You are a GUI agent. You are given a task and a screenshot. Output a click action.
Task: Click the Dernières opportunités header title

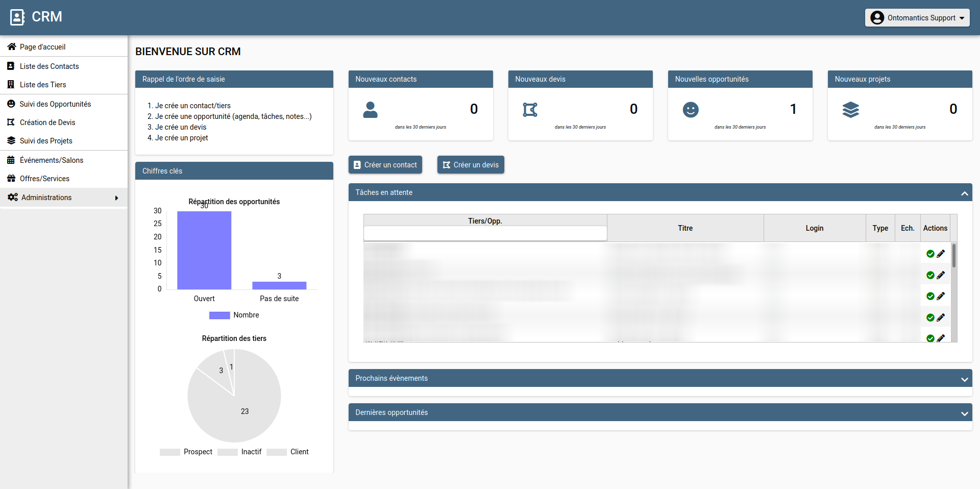pyautogui.click(x=391, y=412)
